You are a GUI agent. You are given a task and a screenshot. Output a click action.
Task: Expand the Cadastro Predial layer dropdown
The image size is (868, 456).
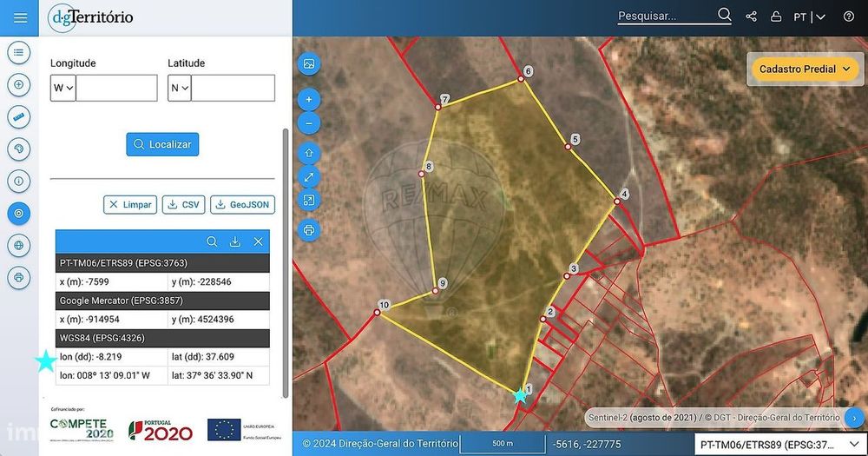click(x=805, y=69)
